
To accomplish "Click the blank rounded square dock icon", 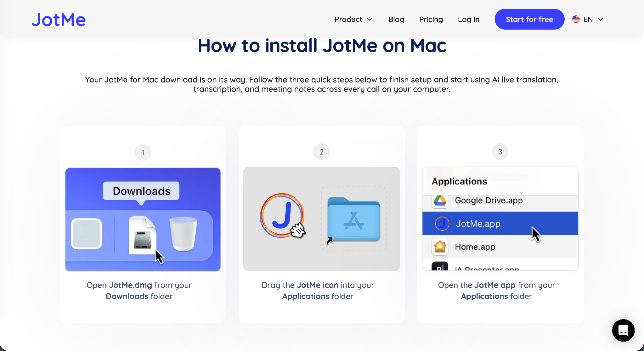I will tap(87, 234).
